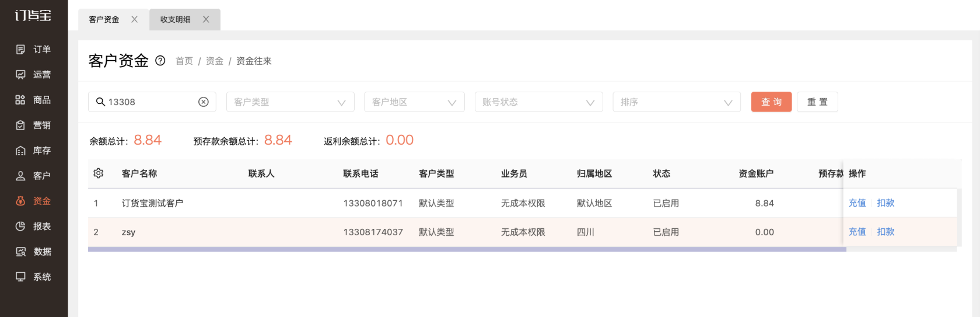Click 扣款 for the zsy customer
980x317 pixels.
click(x=885, y=232)
